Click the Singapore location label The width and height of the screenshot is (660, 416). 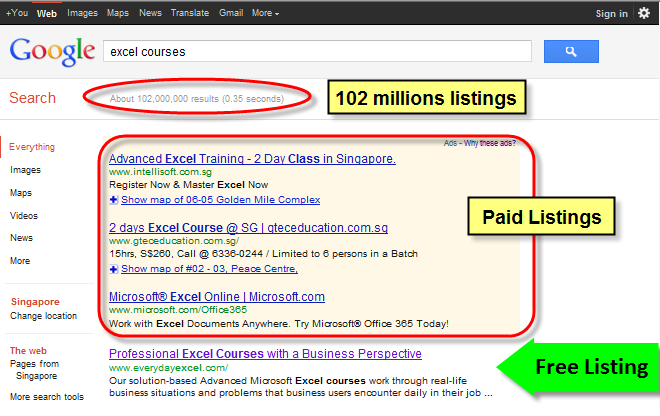pyautogui.click(x=35, y=302)
